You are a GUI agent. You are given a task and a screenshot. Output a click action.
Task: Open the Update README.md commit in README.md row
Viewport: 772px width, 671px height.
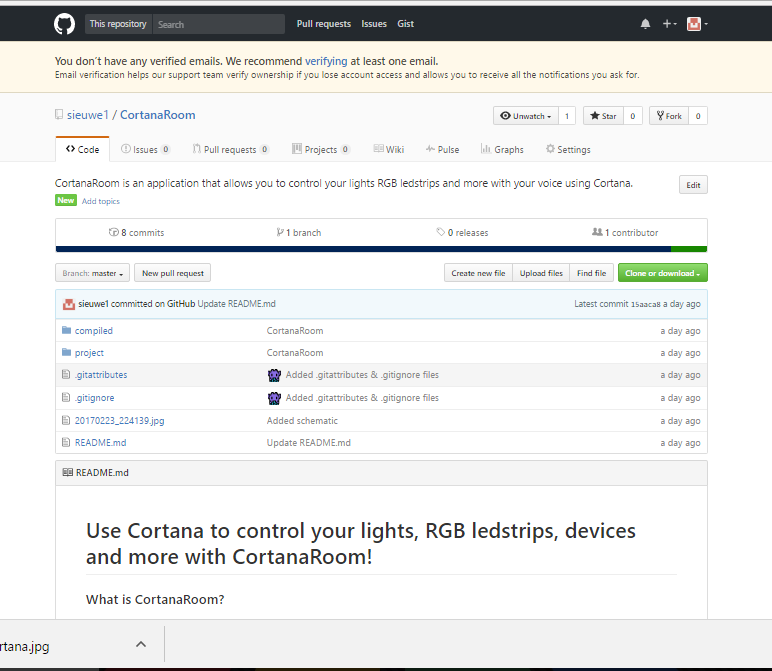point(309,443)
